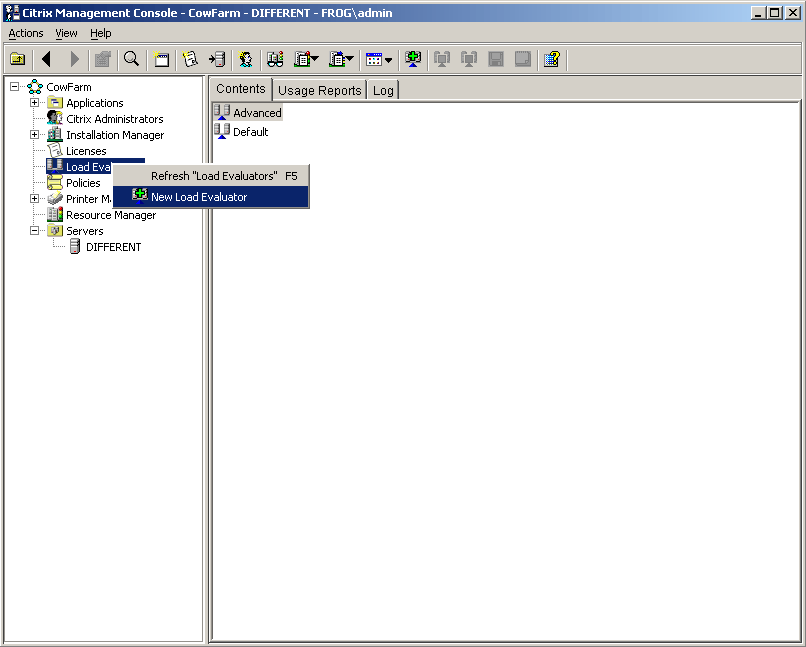Click the binoculars find servers icon
Screen dimensions: 806x647
click(x=275, y=59)
